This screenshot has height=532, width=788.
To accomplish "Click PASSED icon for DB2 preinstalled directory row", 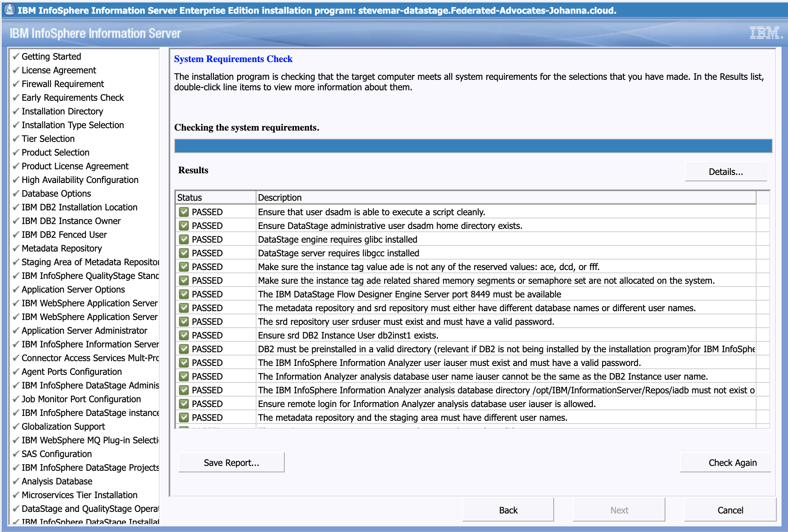I will pyautogui.click(x=184, y=349).
